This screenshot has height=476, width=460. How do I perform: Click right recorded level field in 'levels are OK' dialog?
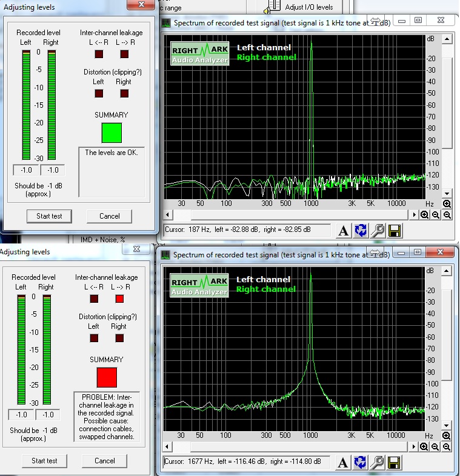tap(53, 170)
